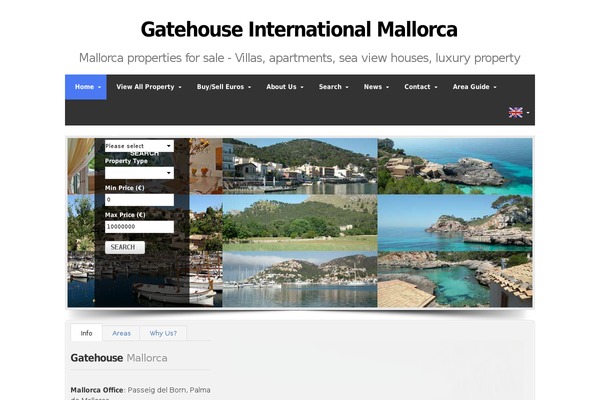Expand the language flag dropdown arrow

pyautogui.click(x=528, y=113)
